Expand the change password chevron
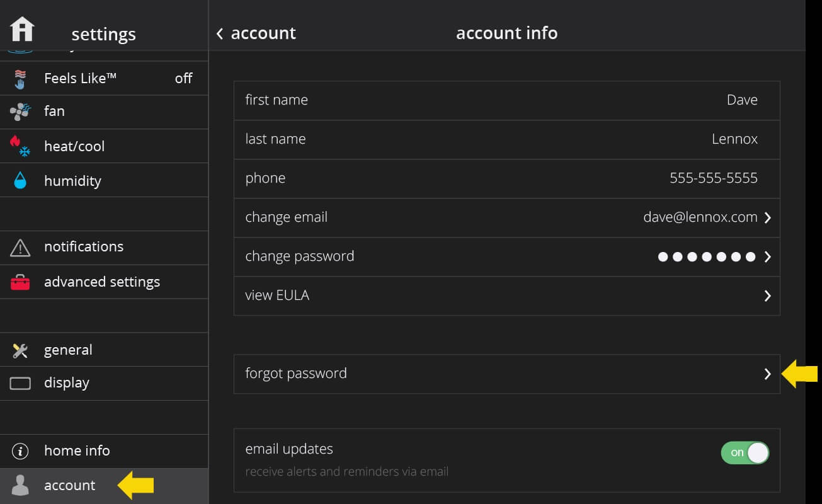822x504 pixels. coord(767,257)
